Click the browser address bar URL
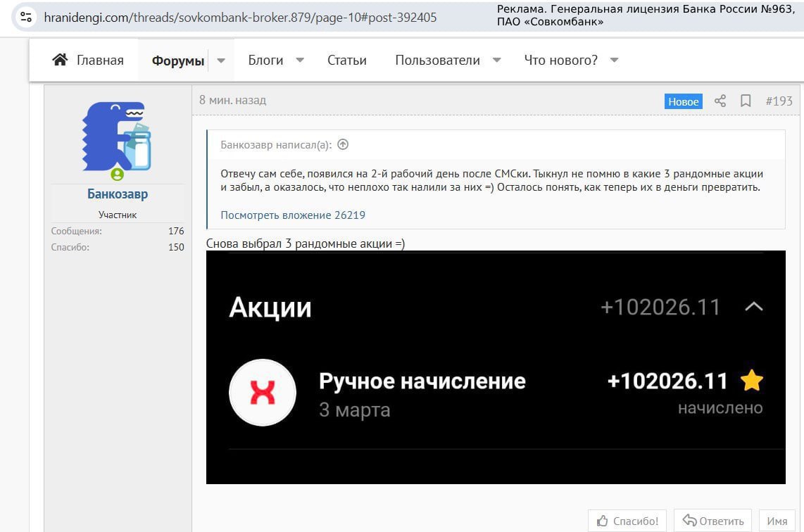Screen dimensions: 804x532 (239, 18)
